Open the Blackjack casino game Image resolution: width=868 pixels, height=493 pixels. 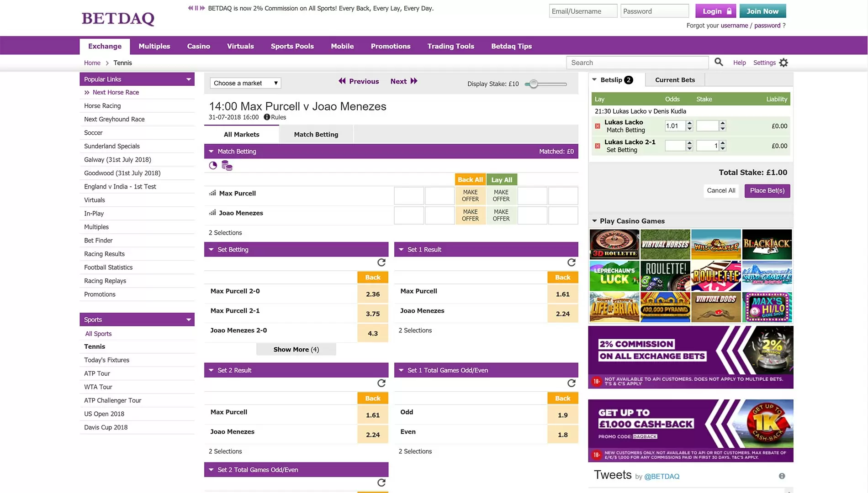click(767, 244)
